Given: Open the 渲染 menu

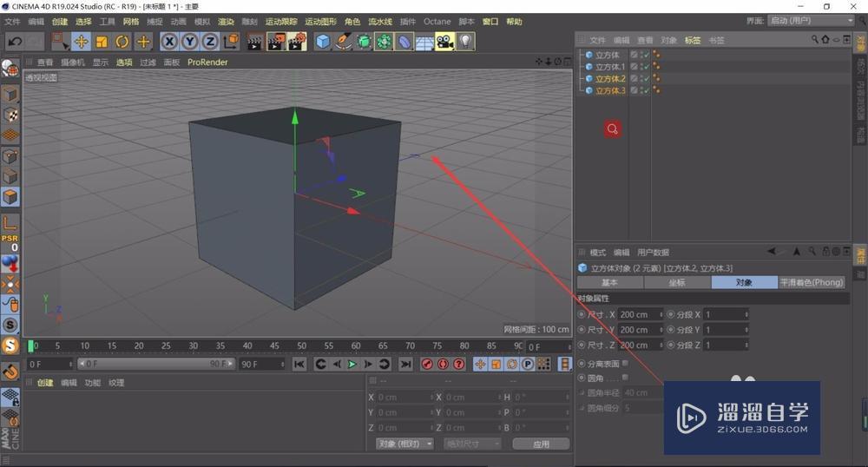Looking at the screenshot, I should (x=226, y=22).
